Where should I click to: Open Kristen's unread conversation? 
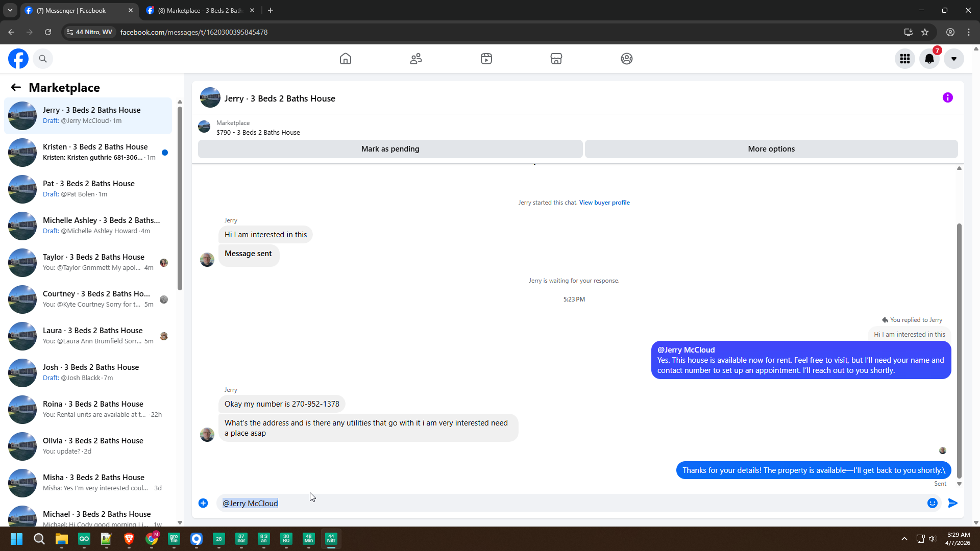[88, 152]
